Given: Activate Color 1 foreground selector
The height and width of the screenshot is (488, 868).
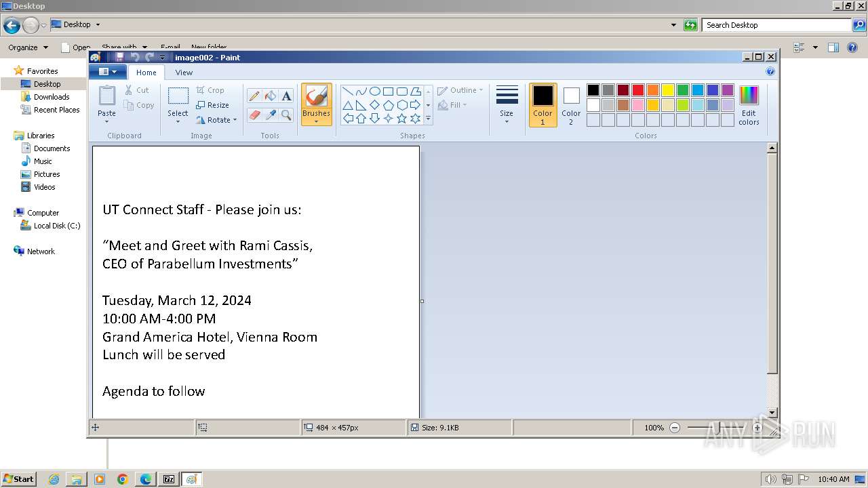Looking at the screenshot, I should click(542, 105).
